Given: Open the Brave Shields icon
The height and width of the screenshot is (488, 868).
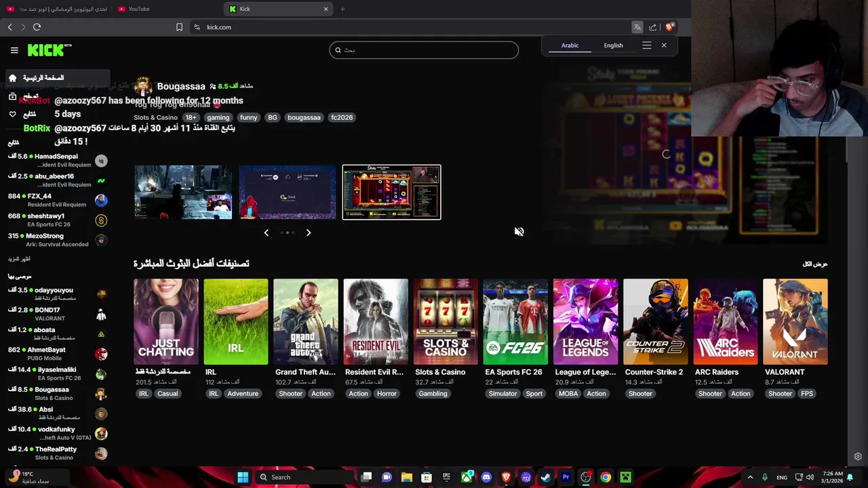Looking at the screenshot, I should pos(669,27).
